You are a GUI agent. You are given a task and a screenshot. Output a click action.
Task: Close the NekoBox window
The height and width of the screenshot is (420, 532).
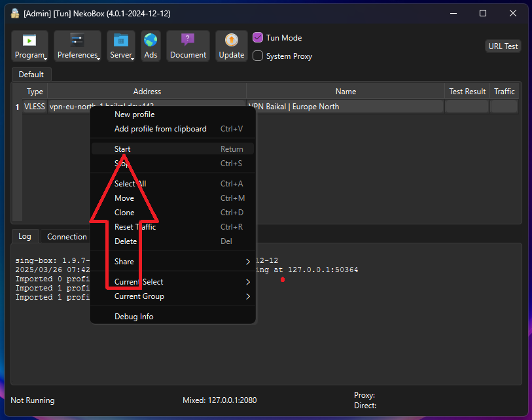(x=512, y=13)
